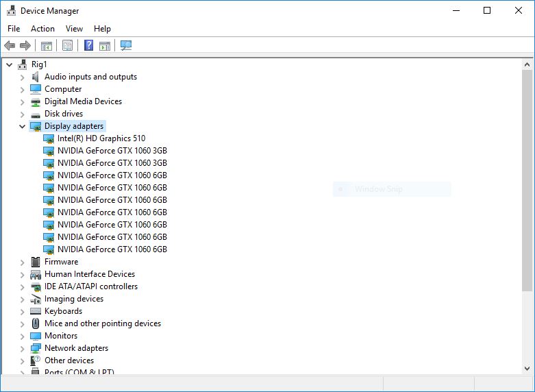Click the Mice and other pointing devices icon
This screenshot has height=392, width=535.
(x=36, y=323)
